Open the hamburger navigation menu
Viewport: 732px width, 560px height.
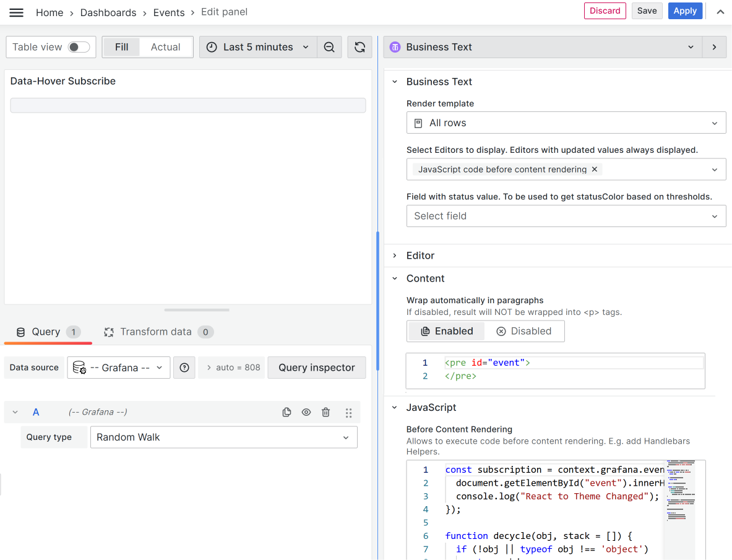16,12
